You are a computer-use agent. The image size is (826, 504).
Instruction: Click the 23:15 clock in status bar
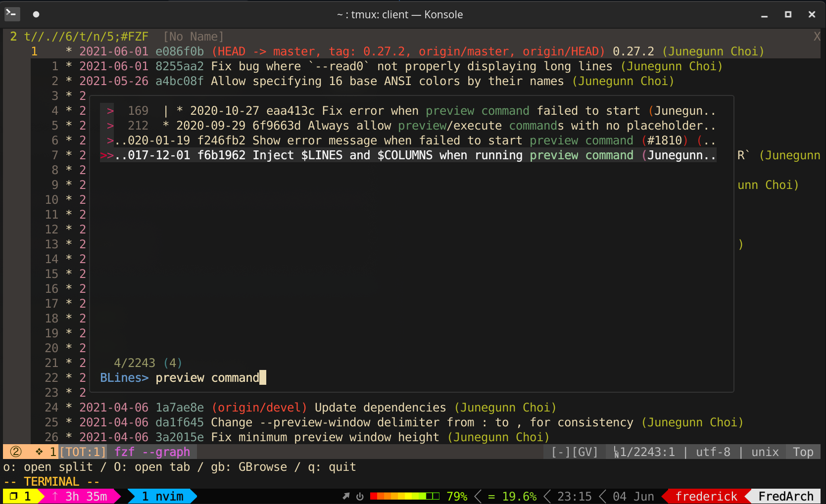(x=574, y=496)
